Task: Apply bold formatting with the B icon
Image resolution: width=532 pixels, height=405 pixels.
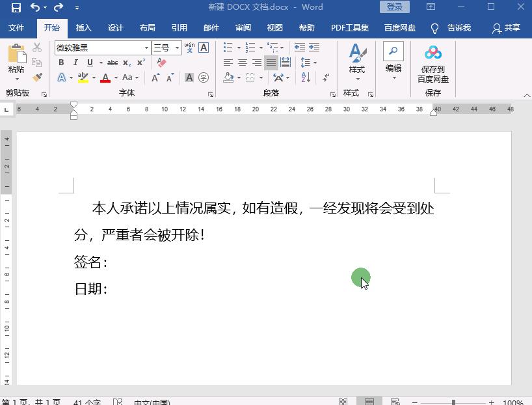Action: click(x=60, y=63)
